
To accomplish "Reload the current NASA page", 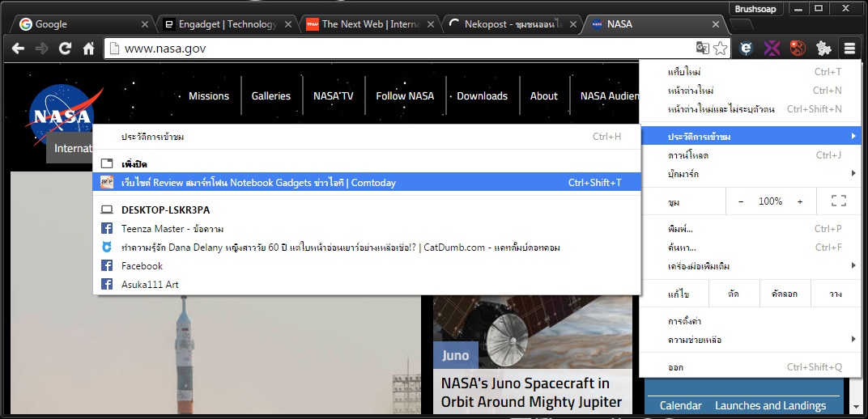I will pyautogui.click(x=65, y=49).
